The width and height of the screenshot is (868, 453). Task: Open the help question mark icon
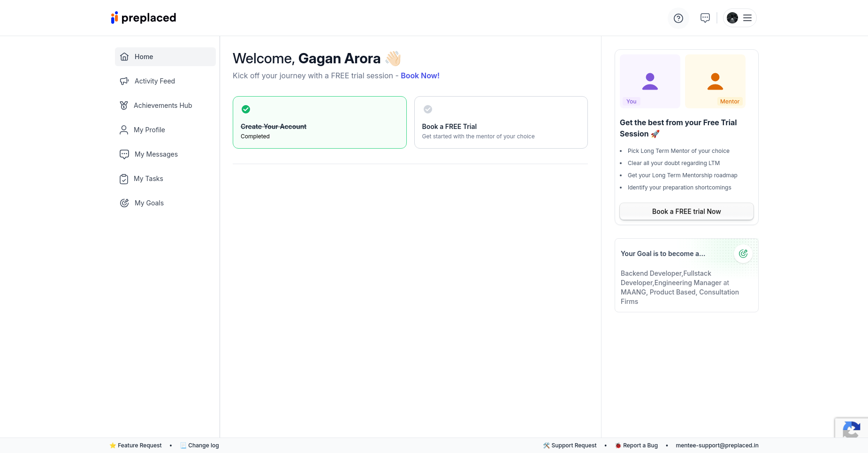678,18
